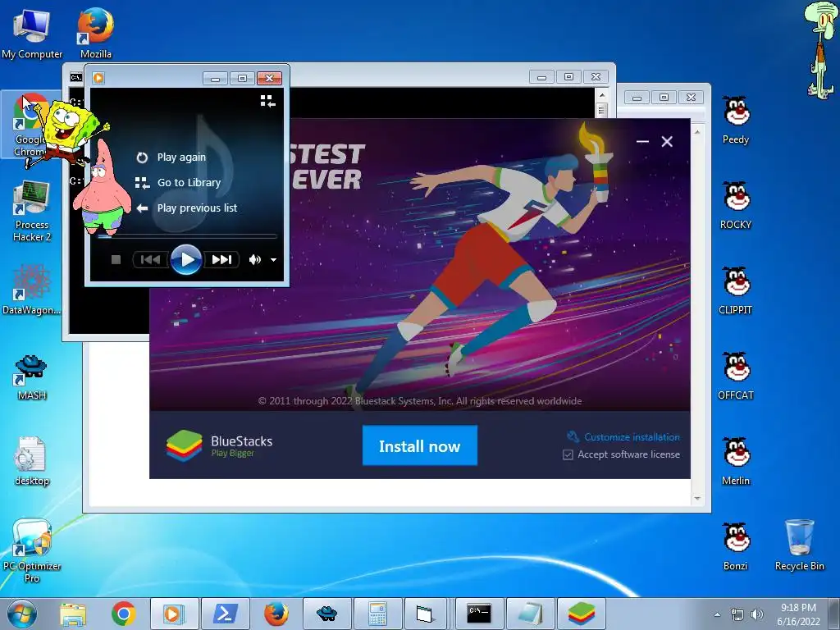Select Play again in media player
840x630 pixels.
click(x=171, y=157)
